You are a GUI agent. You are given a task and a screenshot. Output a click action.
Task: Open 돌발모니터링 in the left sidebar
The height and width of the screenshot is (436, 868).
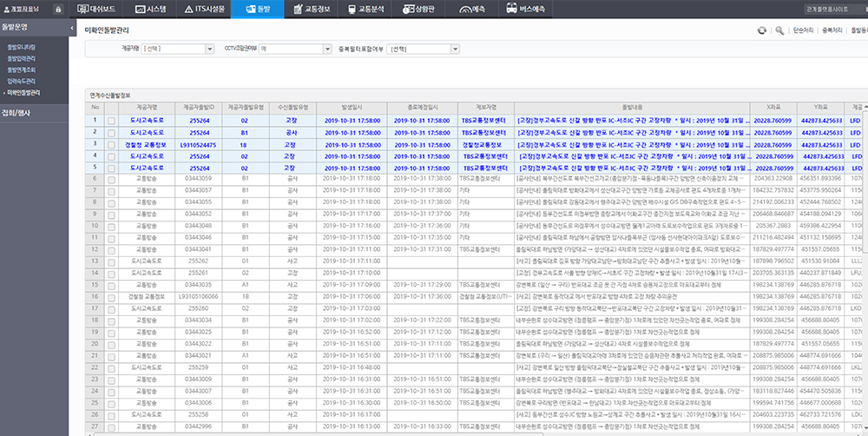click(x=22, y=46)
